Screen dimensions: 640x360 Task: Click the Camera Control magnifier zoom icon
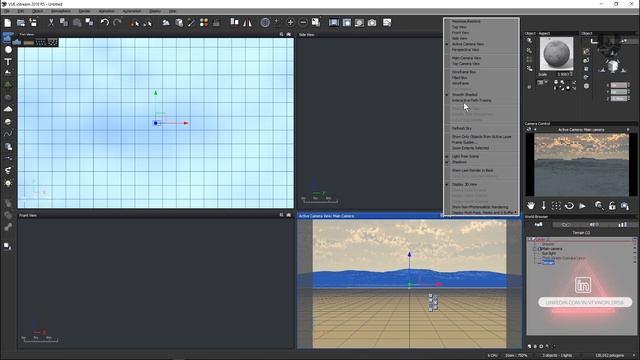click(x=599, y=206)
